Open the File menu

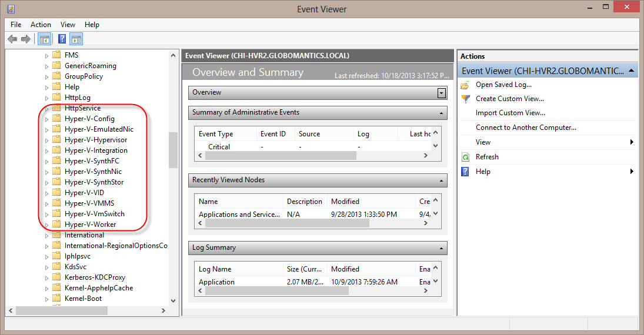pos(16,25)
